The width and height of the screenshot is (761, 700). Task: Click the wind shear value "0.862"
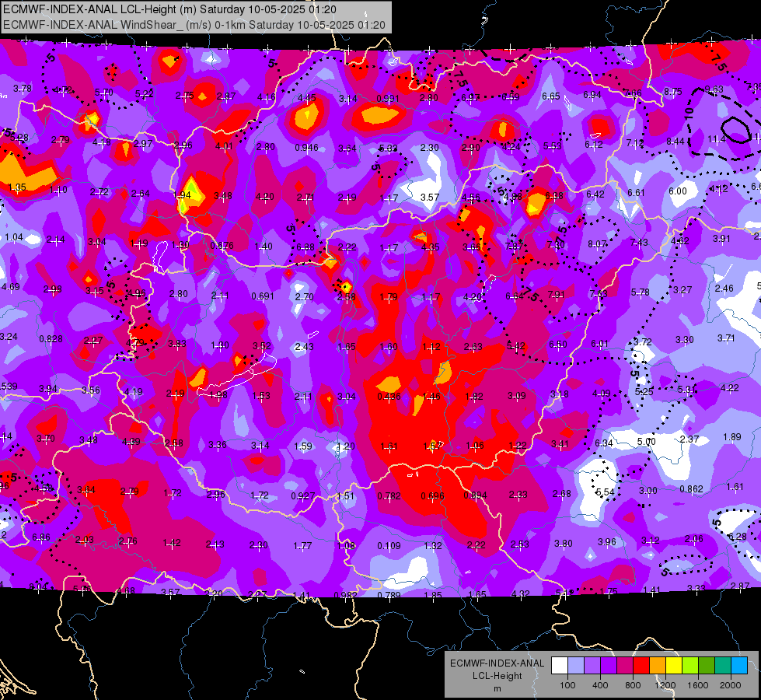691,488
